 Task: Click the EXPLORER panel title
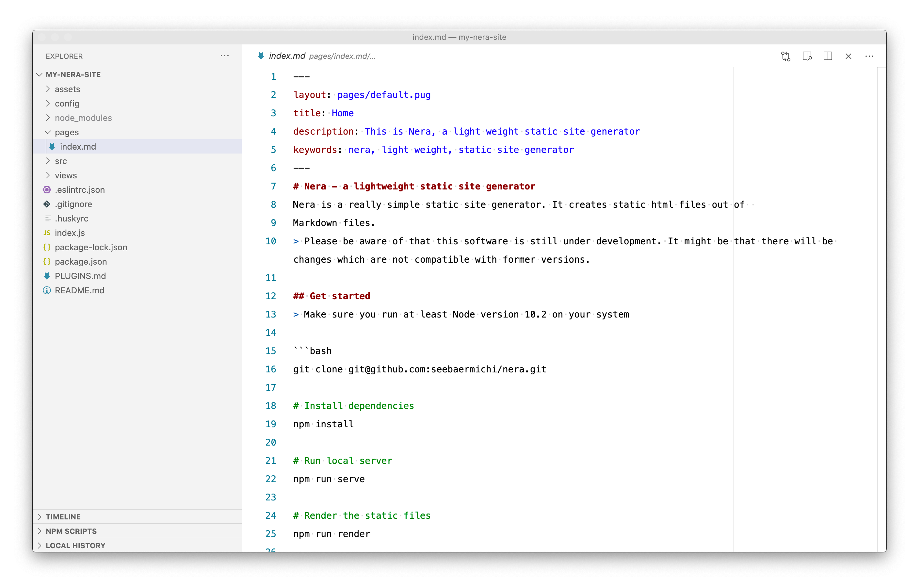(x=64, y=56)
